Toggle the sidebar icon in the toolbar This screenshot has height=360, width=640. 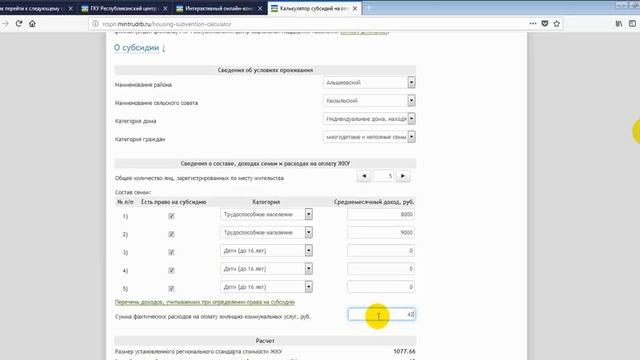coord(632,24)
